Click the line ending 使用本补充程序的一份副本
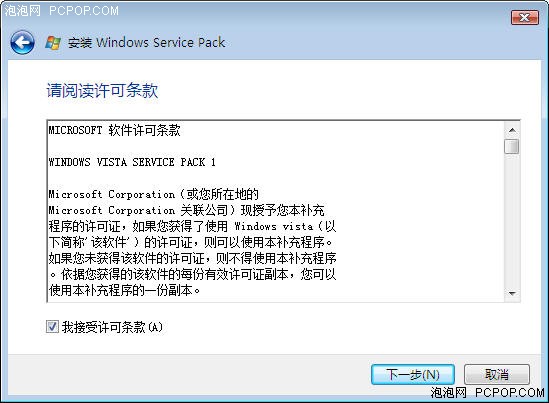 tap(124, 290)
